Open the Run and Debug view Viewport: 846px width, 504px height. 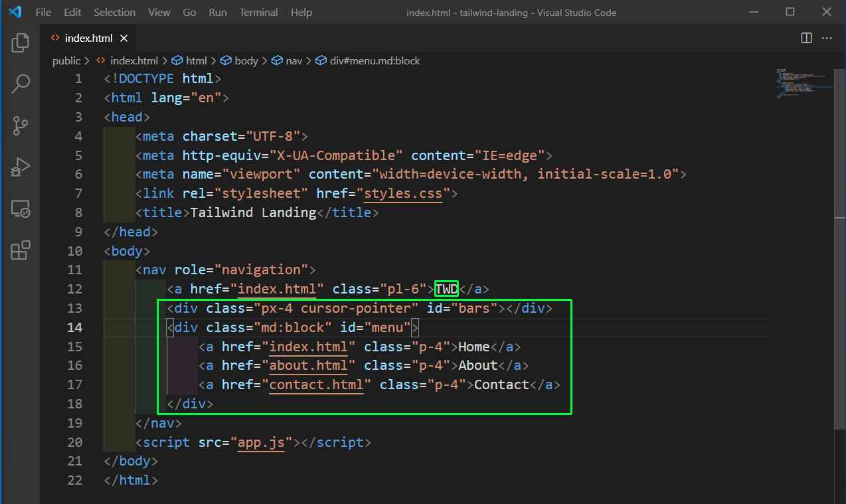tap(21, 167)
